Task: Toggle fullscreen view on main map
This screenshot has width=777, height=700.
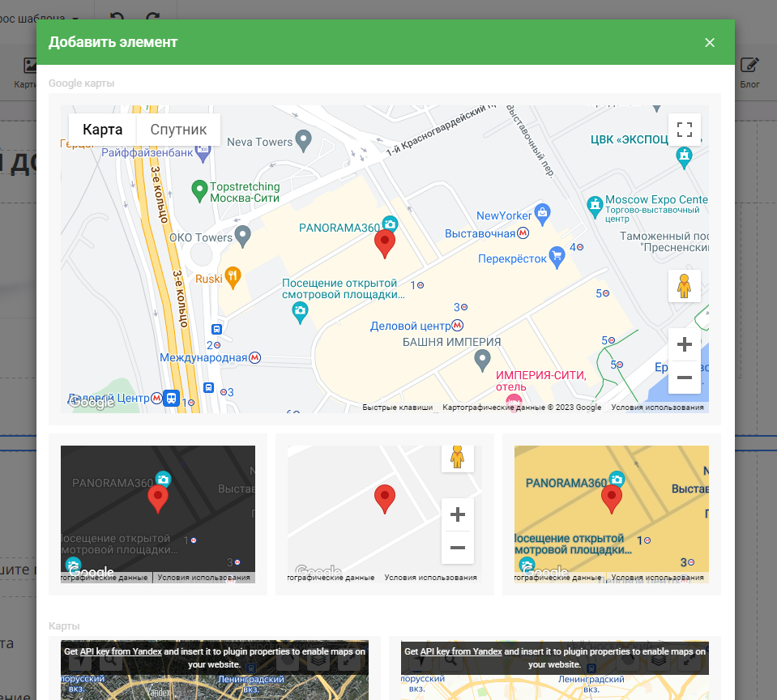Action: (685, 130)
